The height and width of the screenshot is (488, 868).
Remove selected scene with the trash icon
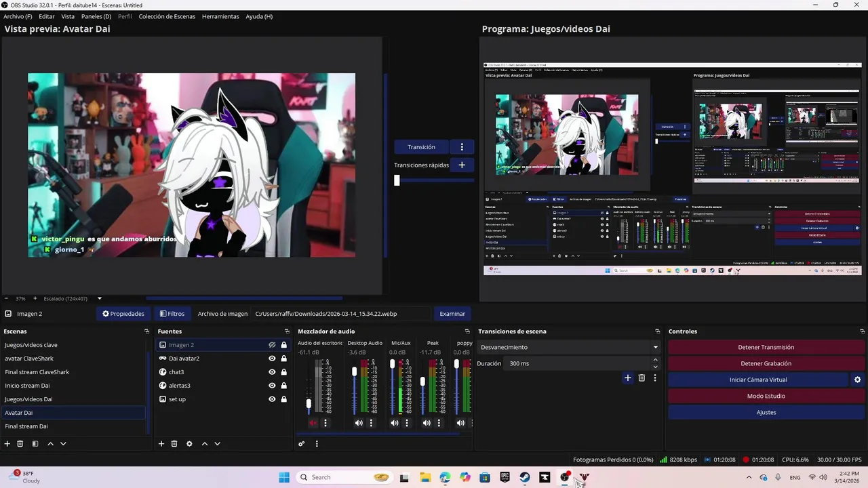click(20, 444)
